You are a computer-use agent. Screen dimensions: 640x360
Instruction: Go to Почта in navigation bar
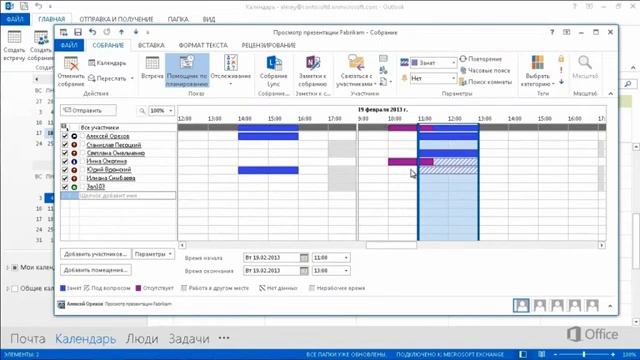27,338
